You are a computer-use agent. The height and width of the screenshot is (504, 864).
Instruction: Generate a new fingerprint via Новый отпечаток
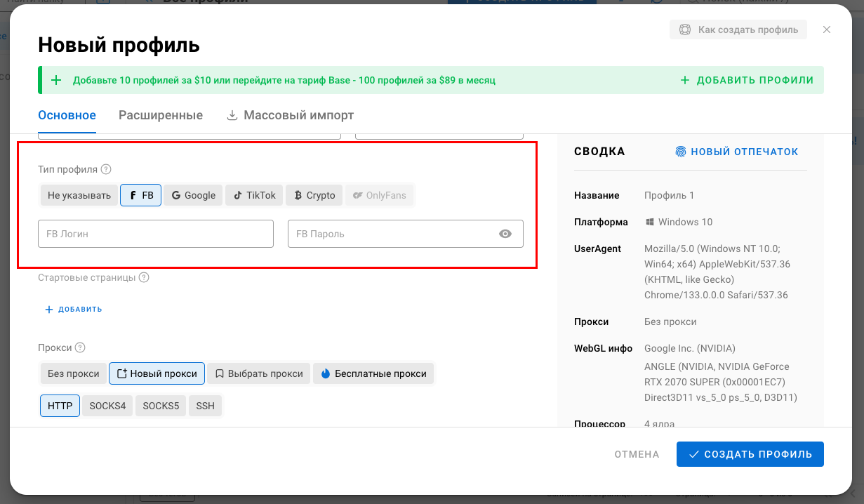(x=736, y=151)
